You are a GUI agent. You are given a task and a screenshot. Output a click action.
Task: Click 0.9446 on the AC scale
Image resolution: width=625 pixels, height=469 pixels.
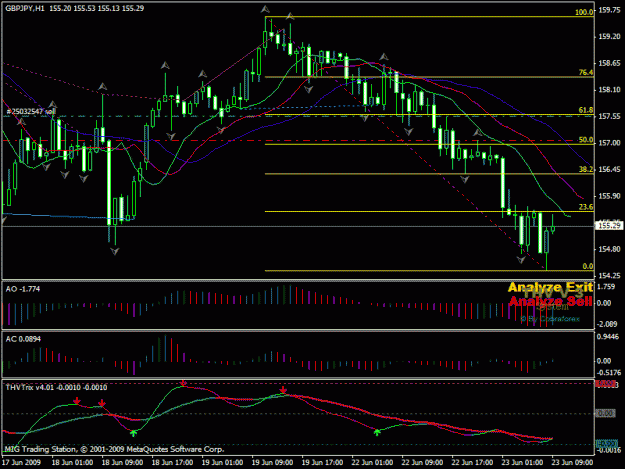pyautogui.click(x=608, y=337)
